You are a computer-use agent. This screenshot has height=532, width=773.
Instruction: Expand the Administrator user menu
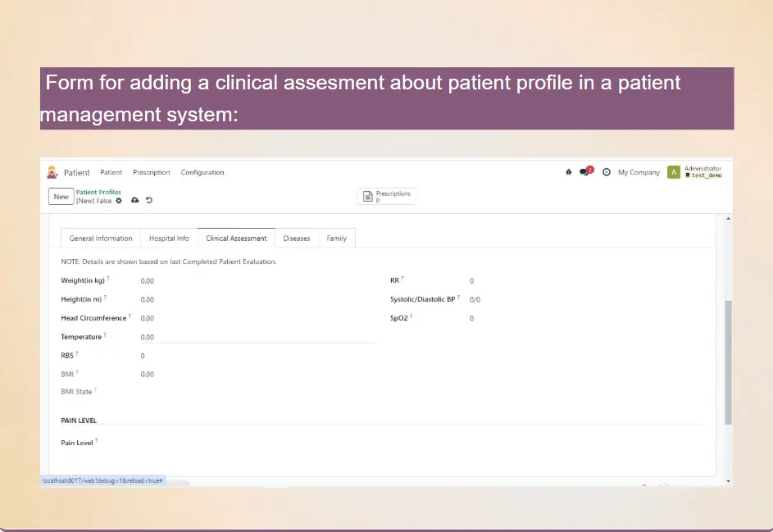pyautogui.click(x=703, y=172)
